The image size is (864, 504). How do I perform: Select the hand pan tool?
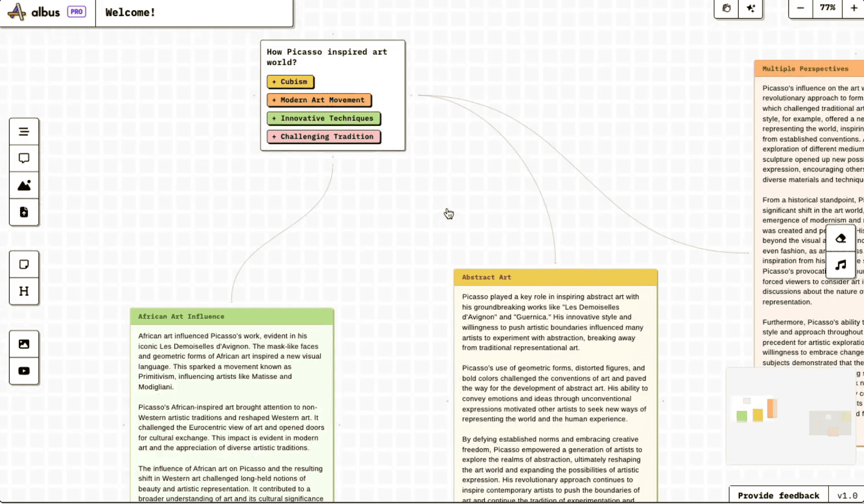tap(726, 8)
